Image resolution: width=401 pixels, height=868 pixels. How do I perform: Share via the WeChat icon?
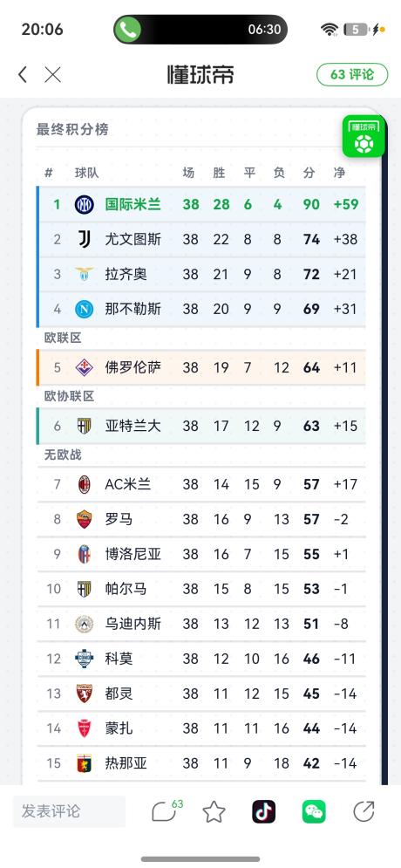point(314,811)
